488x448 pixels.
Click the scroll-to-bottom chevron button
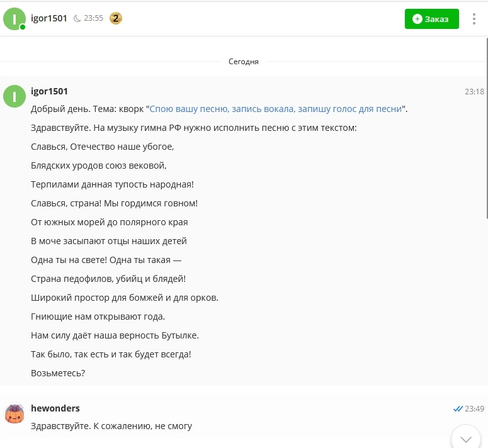click(x=466, y=439)
